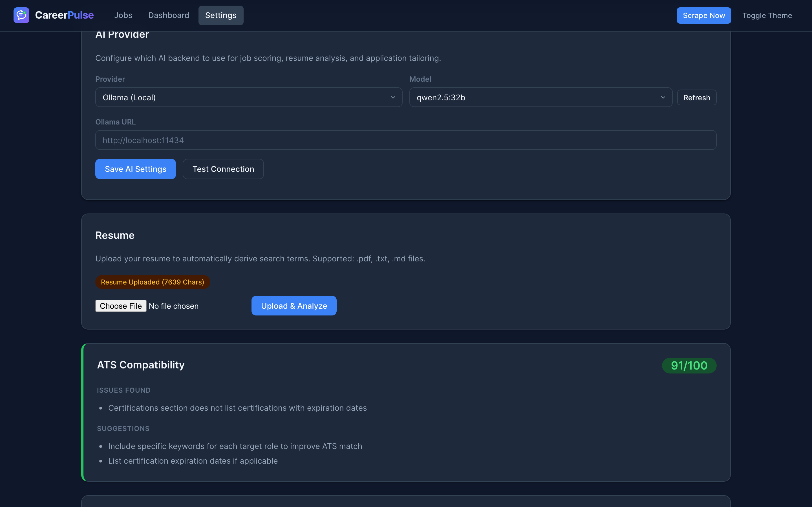The height and width of the screenshot is (507, 812).
Task: Save AI Settings
Action: (135, 169)
